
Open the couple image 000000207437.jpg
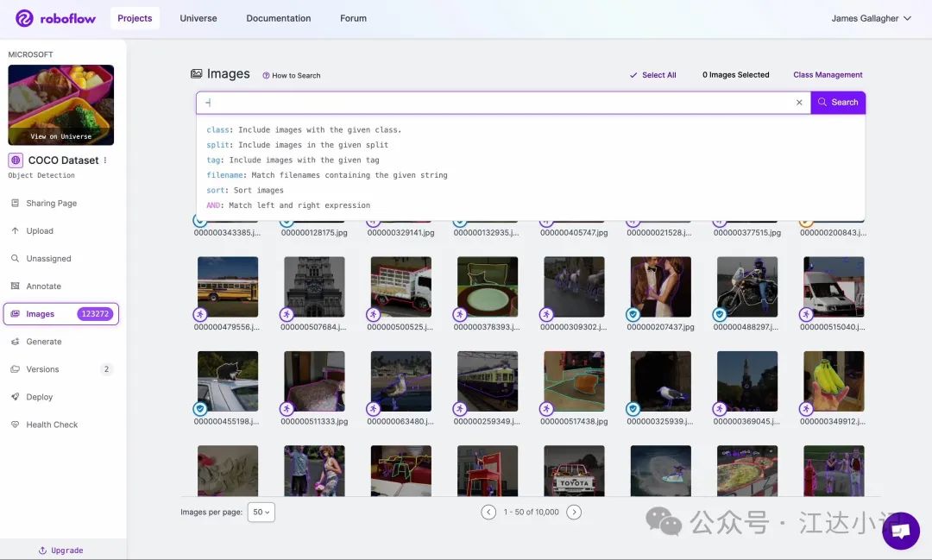[x=660, y=286]
